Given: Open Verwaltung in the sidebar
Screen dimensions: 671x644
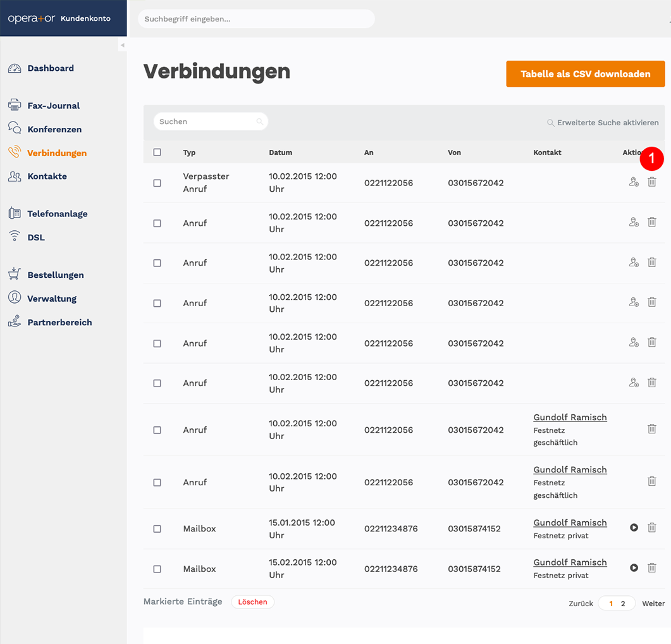Looking at the screenshot, I should (52, 299).
